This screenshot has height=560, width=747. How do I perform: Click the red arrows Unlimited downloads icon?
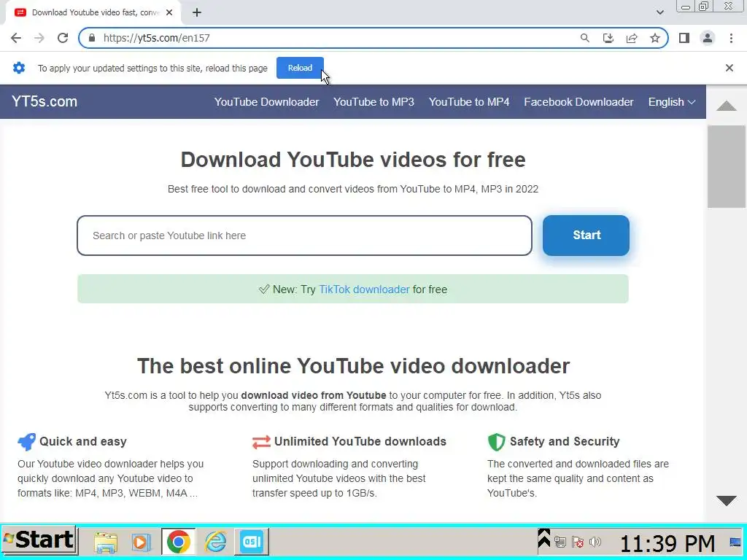click(x=261, y=443)
